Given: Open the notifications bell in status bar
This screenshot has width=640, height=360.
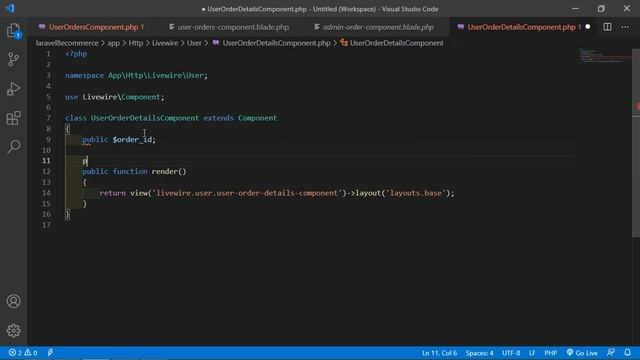Looking at the screenshot, I should [x=627, y=352].
